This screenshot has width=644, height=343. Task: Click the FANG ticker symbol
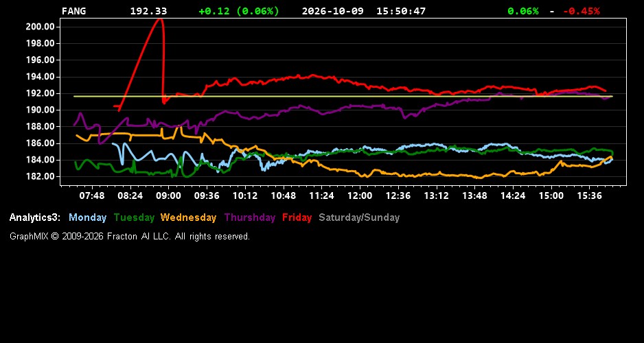pyautogui.click(x=74, y=11)
